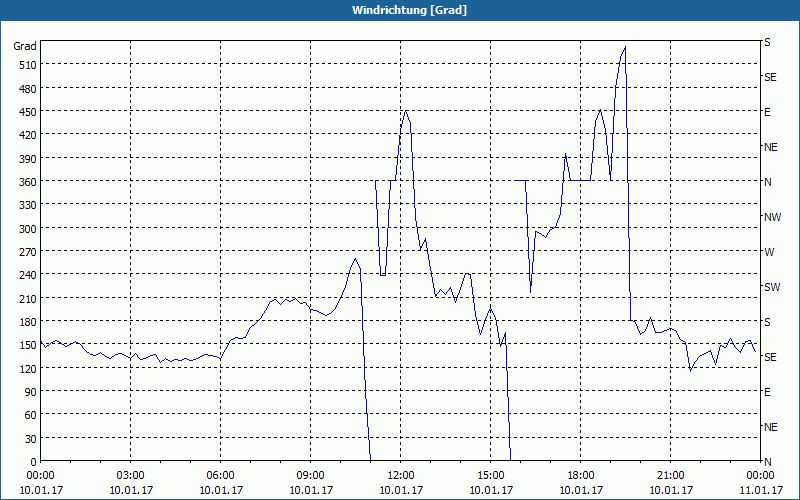800x500 pixels.
Task: Pick the 90 y-axis value
Action: click(31, 392)
